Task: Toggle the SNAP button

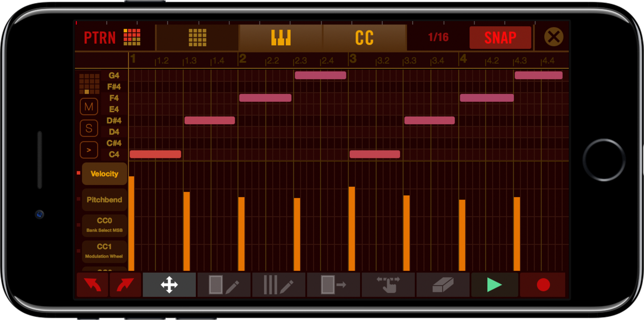Action: [500, 38]
